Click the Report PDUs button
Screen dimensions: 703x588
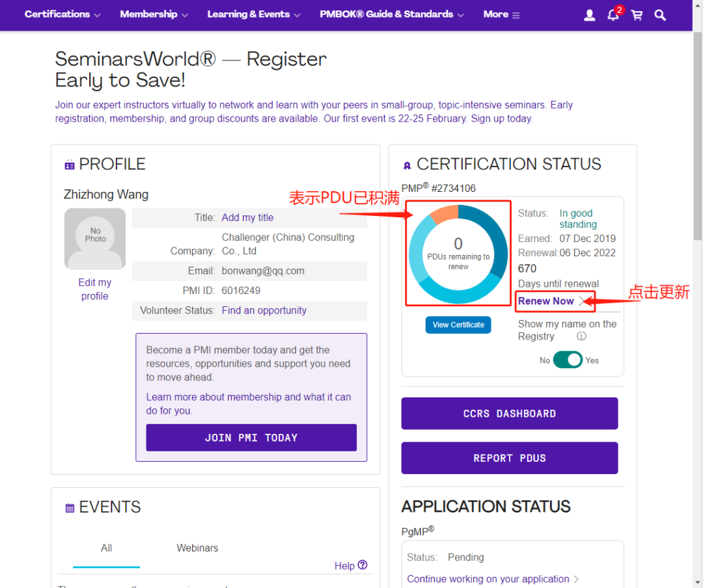pos(509,458)
